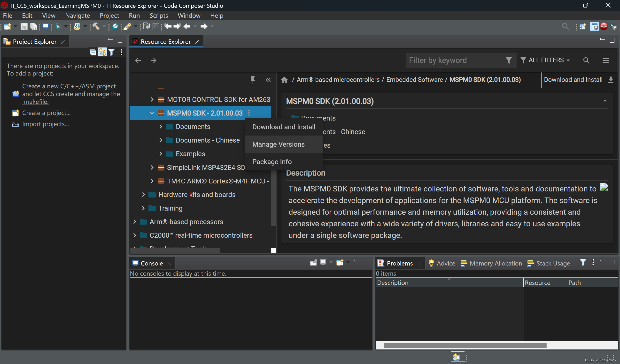Toggle word wrap toolbar icon
The height and width of the screenshot is (364, 620).
click(x=146, y=26)
